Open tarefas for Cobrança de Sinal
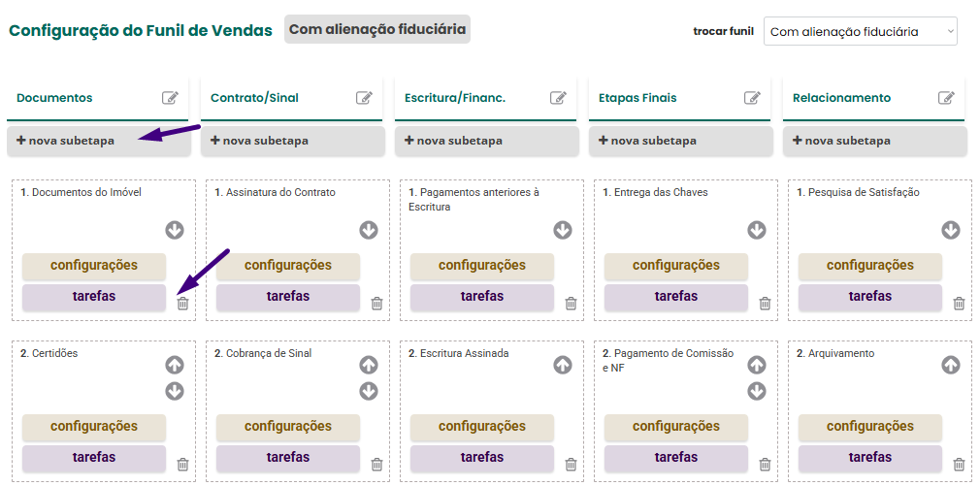 [287, 458]
